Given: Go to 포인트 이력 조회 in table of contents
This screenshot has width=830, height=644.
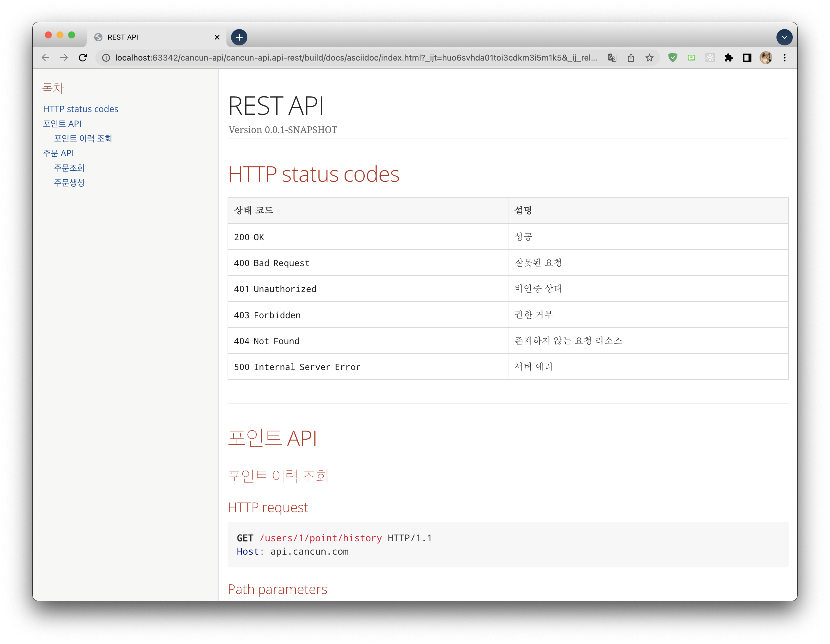Looking at the screenshot, I should [83, 138].
